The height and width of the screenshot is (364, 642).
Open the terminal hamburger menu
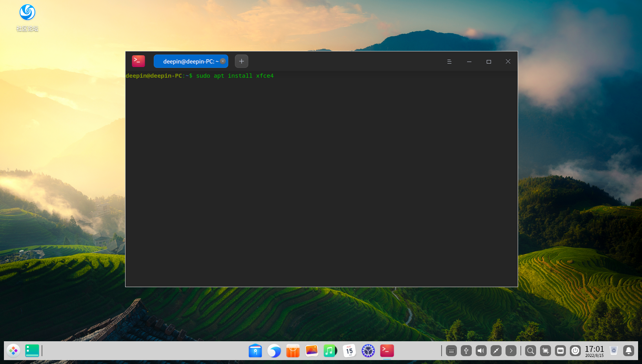tap(449, 62)
